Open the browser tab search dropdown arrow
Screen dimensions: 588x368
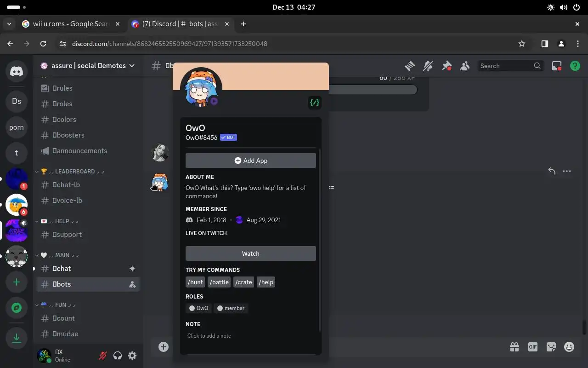(x=9, y=24)
